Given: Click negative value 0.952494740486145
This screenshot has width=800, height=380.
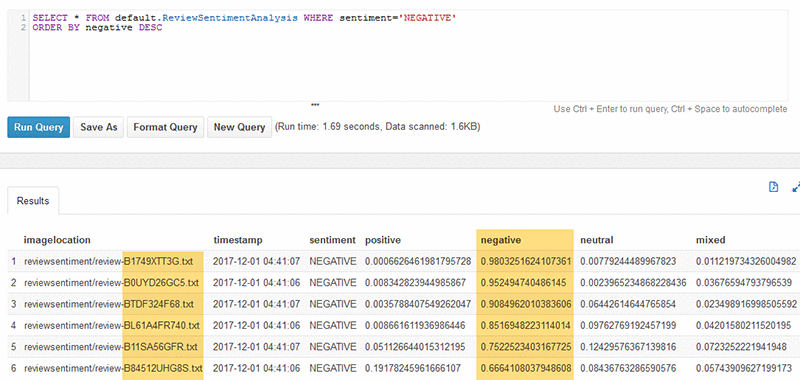Looking at the screenshot, I should (x=522, y=283).
